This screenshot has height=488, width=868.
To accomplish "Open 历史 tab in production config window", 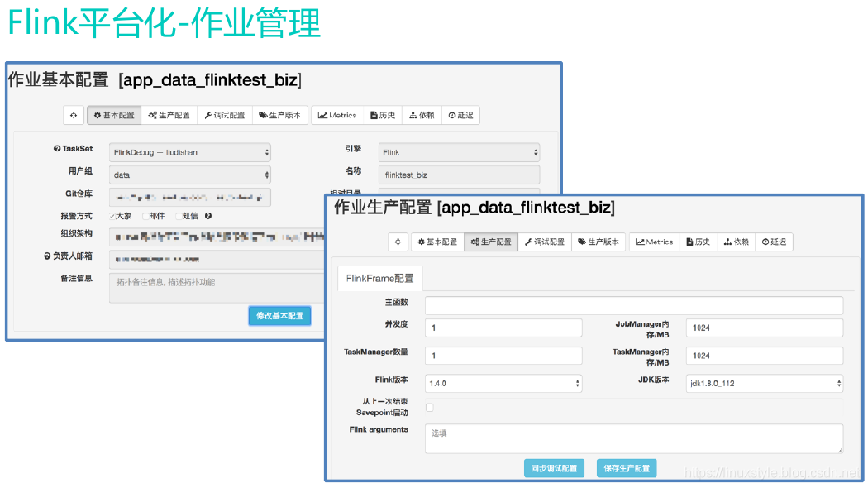I will [699, 242].
